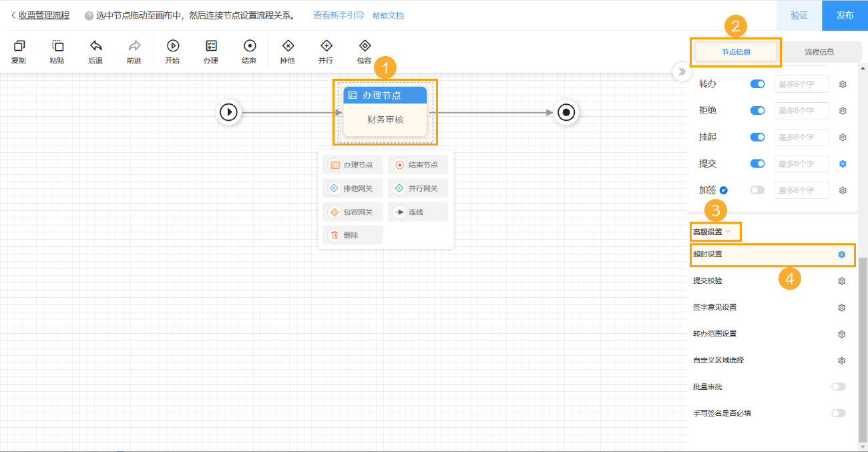
Task: Open 超时设置 gear settings
Action: click(842, 254)
